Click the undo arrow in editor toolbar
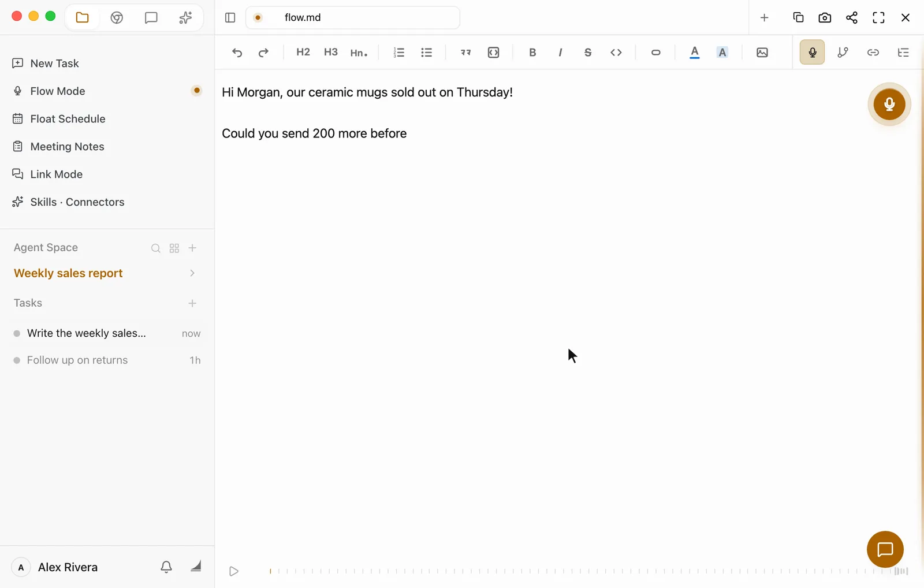This screenshot has width=924, height=588. [237, 53]
